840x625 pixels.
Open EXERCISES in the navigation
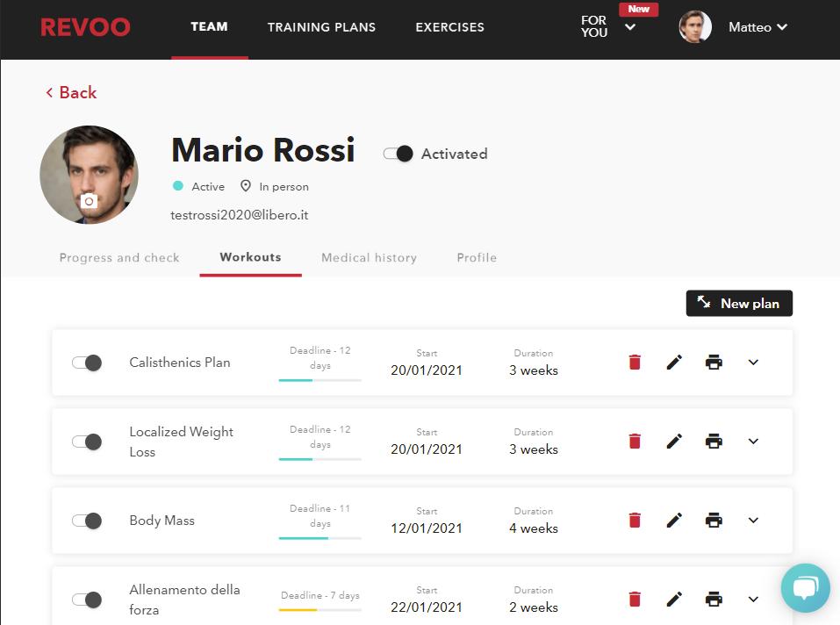point(450,27)
